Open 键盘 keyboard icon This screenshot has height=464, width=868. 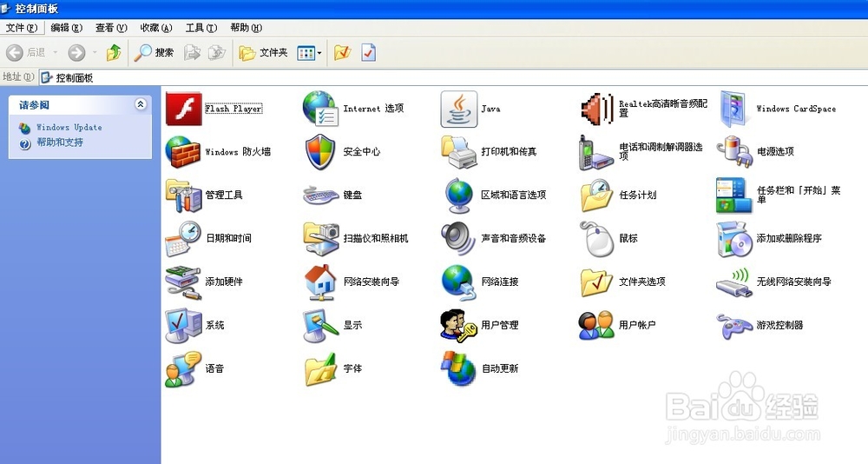pyautogui.click(x=321, y=196)
